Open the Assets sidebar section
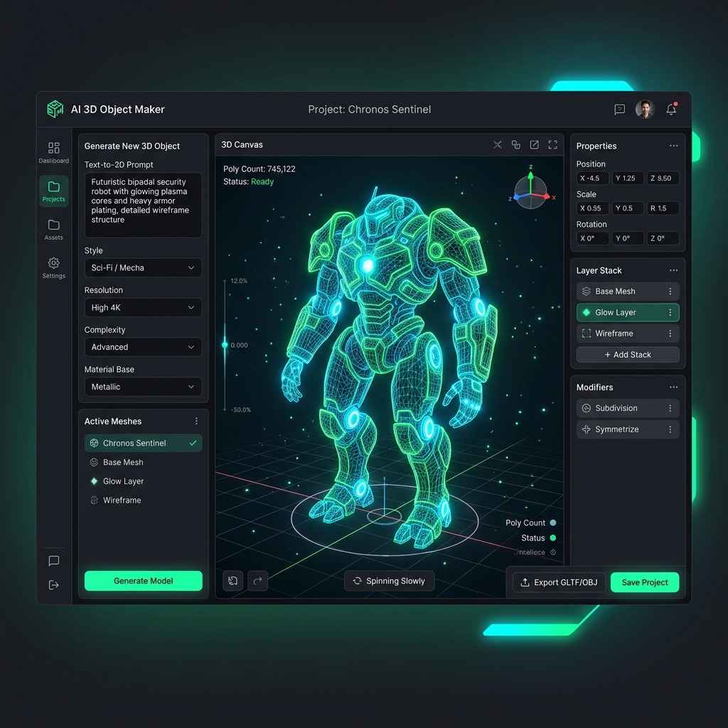This screenshot has width=728, height=728. [54, 230]
